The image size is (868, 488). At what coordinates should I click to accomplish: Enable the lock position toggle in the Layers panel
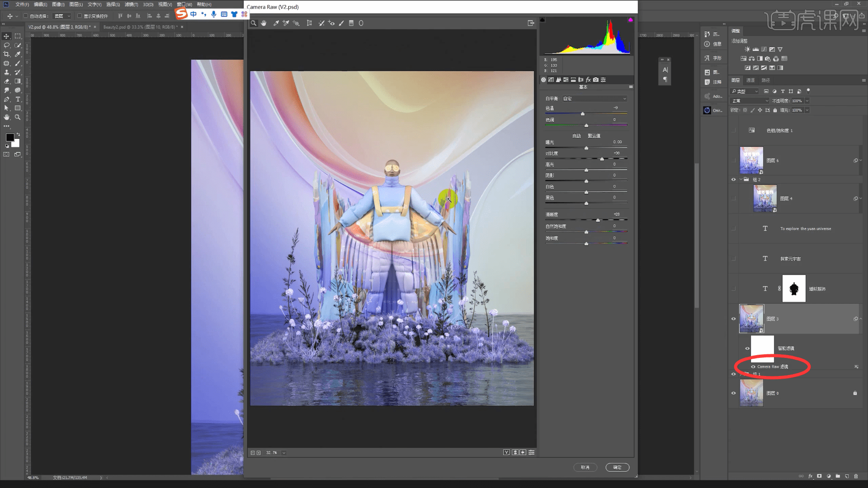coord(760,110)
